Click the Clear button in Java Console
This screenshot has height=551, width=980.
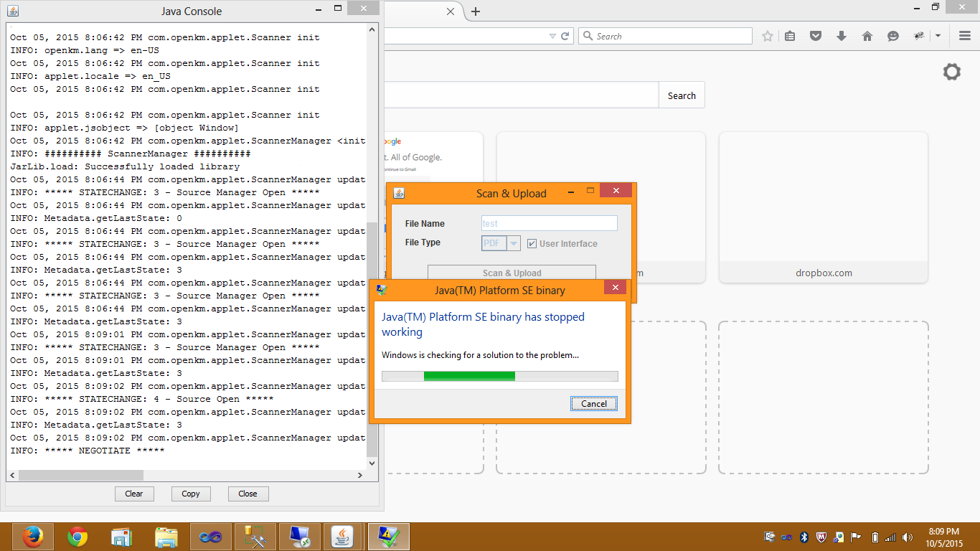point(134,494)
